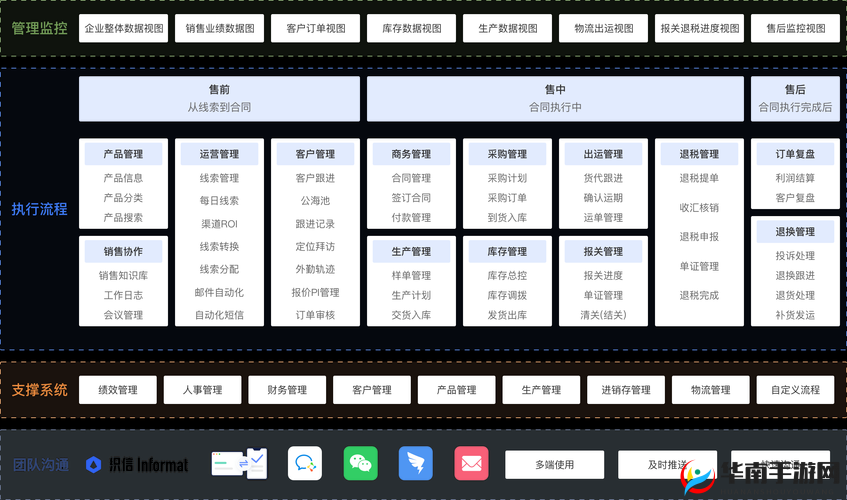Viewport: 847px width, 500px height.
Task: Click the 库存管理 module header
Action: pyautogui.click(x=507, y=252)
